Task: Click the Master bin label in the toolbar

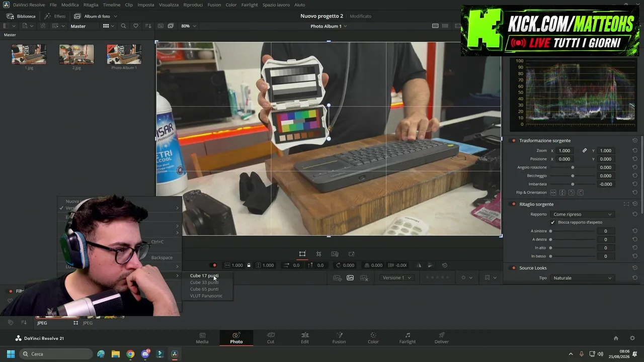Action: click(78, 26)
